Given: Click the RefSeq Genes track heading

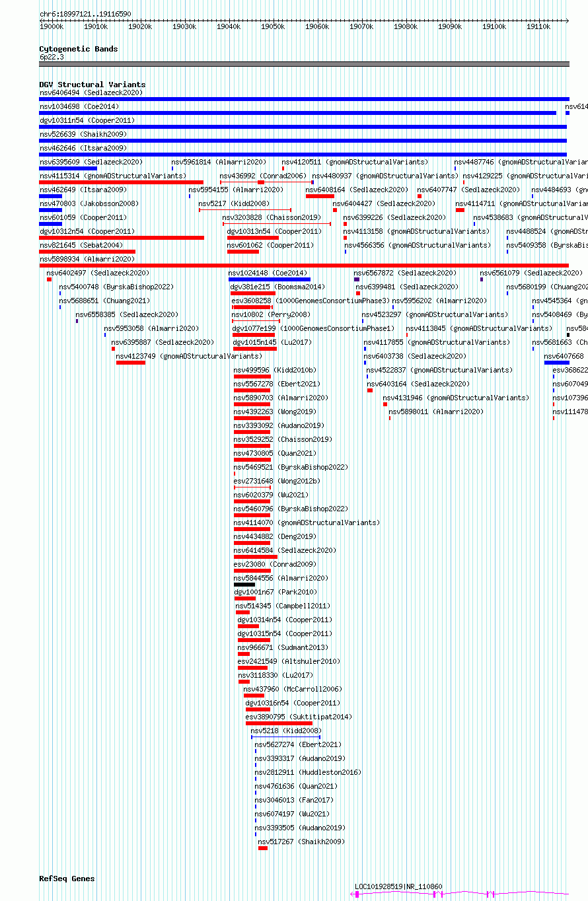Looking at the screenshot, I should tap(67, 879).
